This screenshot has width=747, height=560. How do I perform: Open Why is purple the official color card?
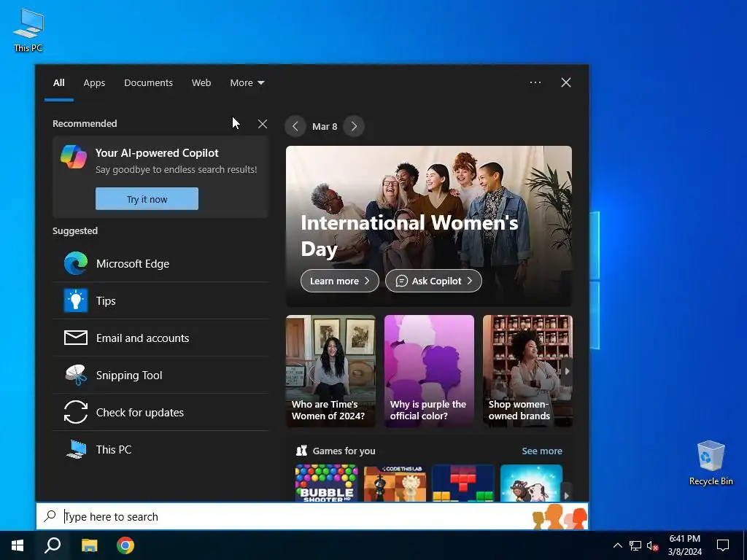click(429, 370)
